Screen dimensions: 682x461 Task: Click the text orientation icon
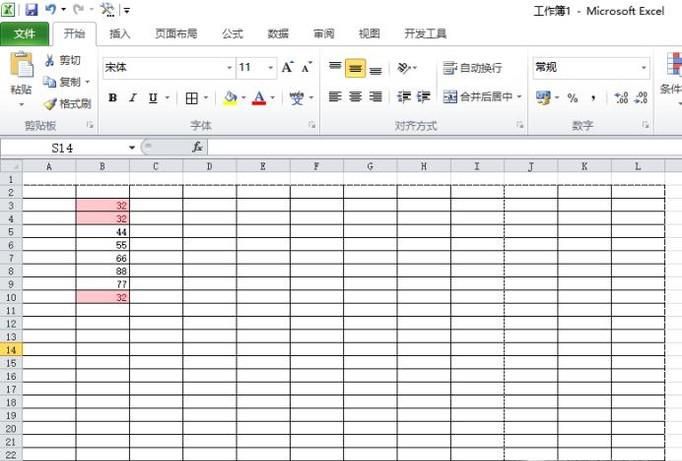404,67
